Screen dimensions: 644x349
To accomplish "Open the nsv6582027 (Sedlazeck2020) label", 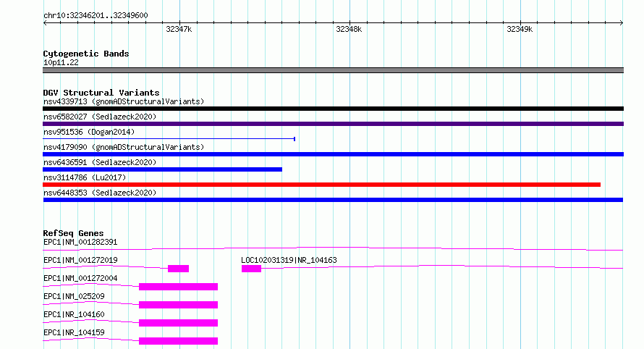I will coord(100,117).
